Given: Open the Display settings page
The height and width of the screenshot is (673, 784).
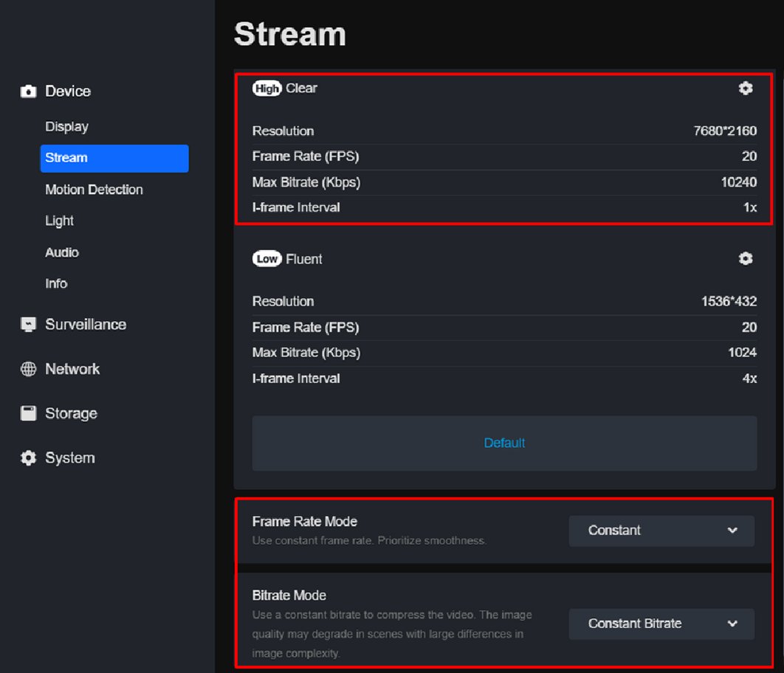Looking at the screenshot, I should click(67, 127).
